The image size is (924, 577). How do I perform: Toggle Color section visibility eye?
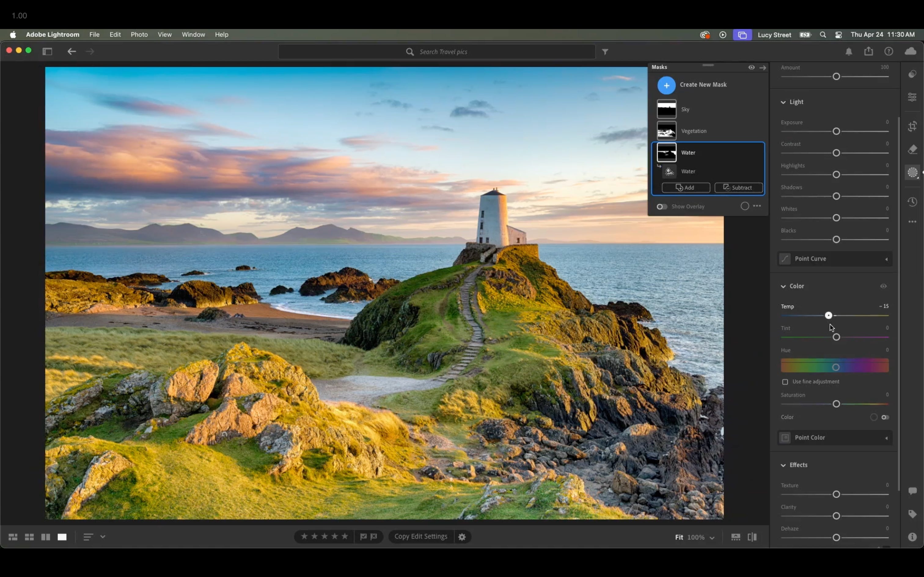click(883, 286)
